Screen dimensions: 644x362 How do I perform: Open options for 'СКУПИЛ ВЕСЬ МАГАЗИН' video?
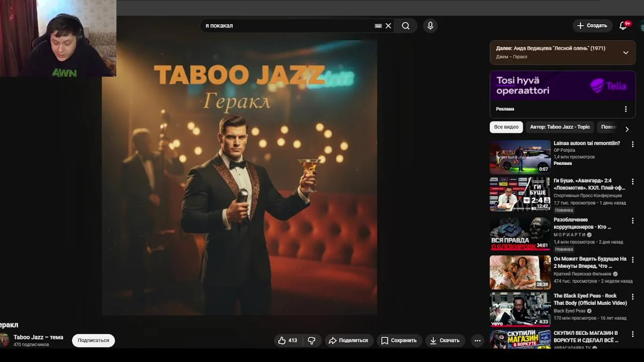click(633, 334)
